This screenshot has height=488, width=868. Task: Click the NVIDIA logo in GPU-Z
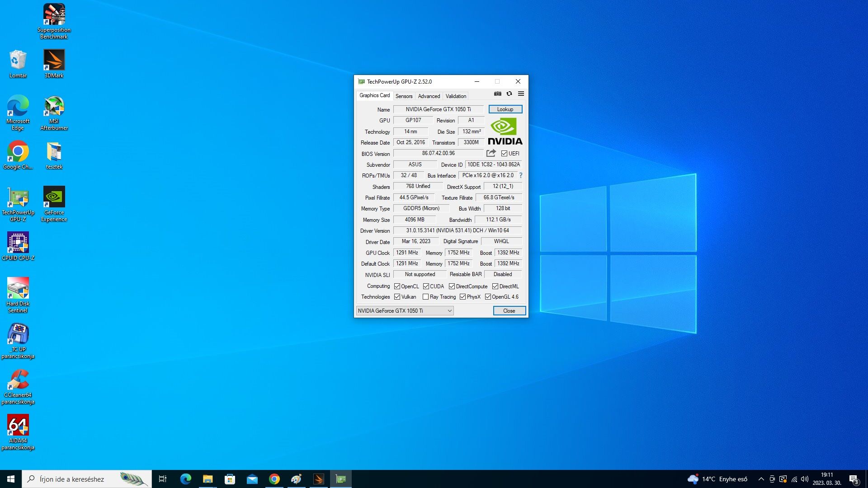point(505,131)
